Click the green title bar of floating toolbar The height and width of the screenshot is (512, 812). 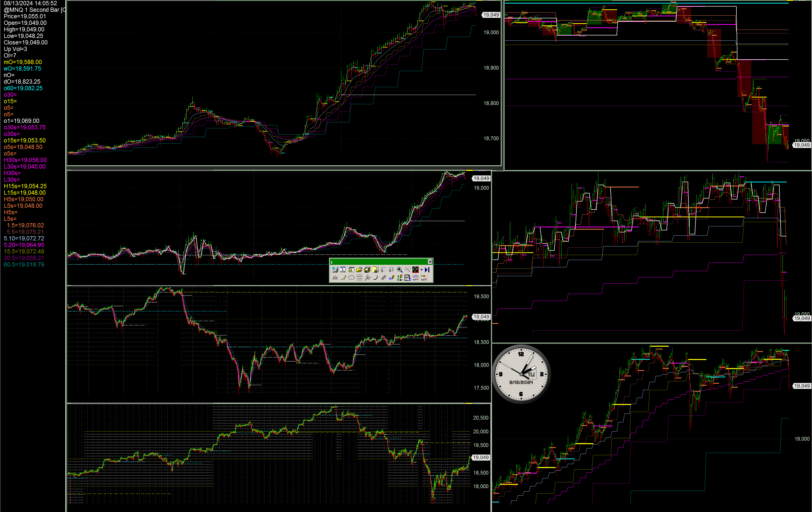click(x=378, y=262)
